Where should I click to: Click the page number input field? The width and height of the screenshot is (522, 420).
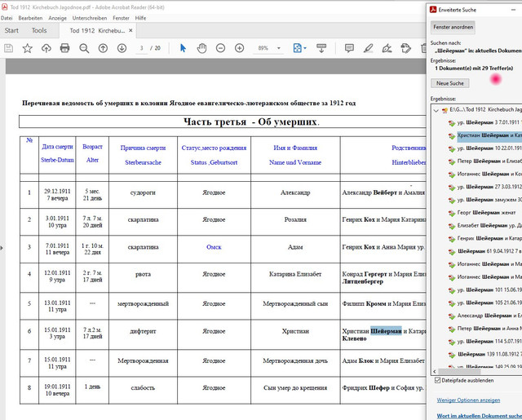141,48
